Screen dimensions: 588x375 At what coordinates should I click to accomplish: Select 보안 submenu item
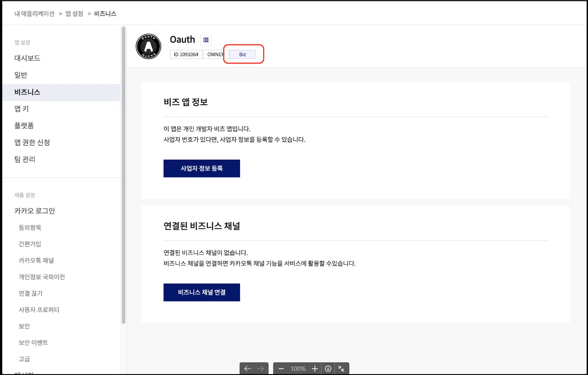[x=24, y=326]
